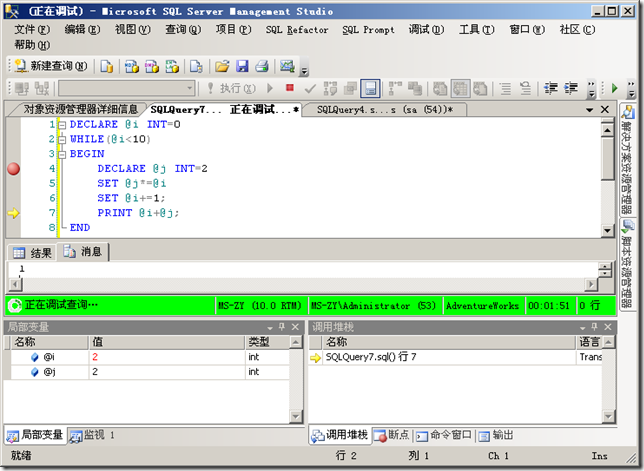Switch to the 结果 results tab

point(32,253)
